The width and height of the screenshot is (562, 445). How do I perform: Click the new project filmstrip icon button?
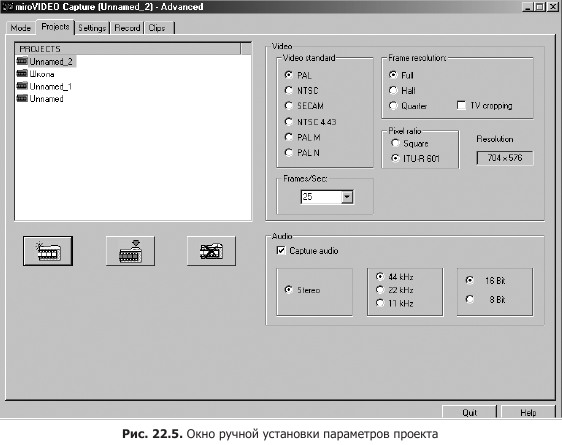click(48, 251)
